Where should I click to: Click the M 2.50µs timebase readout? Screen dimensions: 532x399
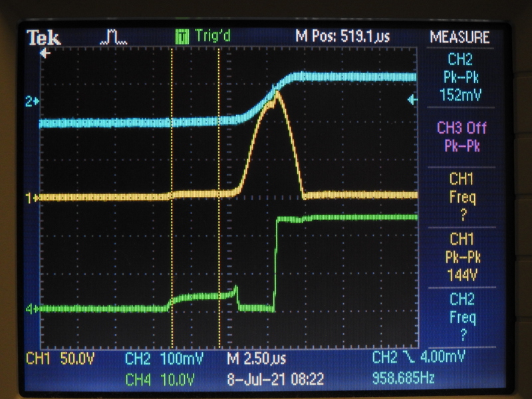(x=257, y=358)
